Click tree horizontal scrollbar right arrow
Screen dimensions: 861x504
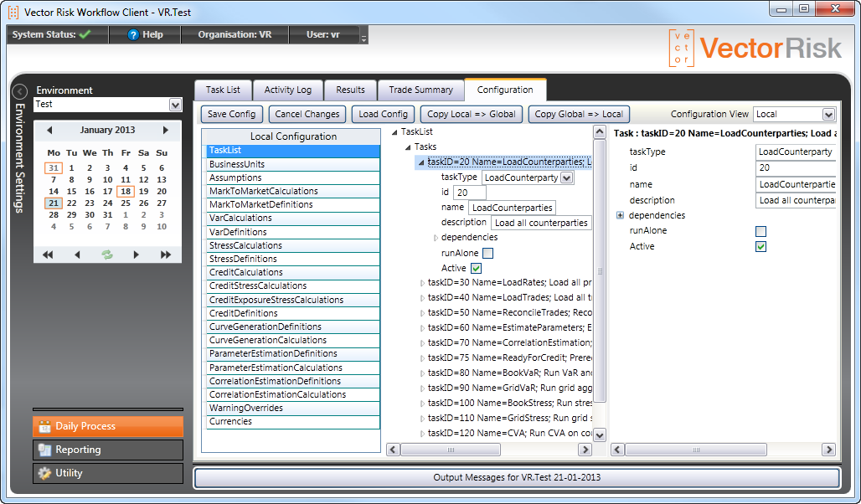[585, 450]
